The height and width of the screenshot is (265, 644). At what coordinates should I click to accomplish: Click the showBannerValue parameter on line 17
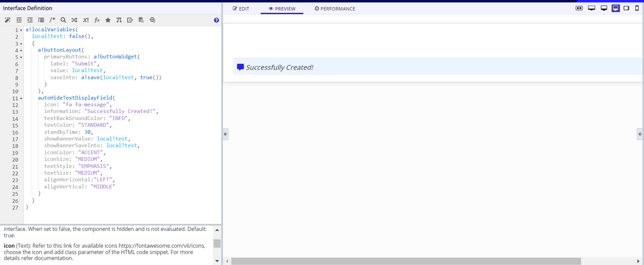(67, 139)
